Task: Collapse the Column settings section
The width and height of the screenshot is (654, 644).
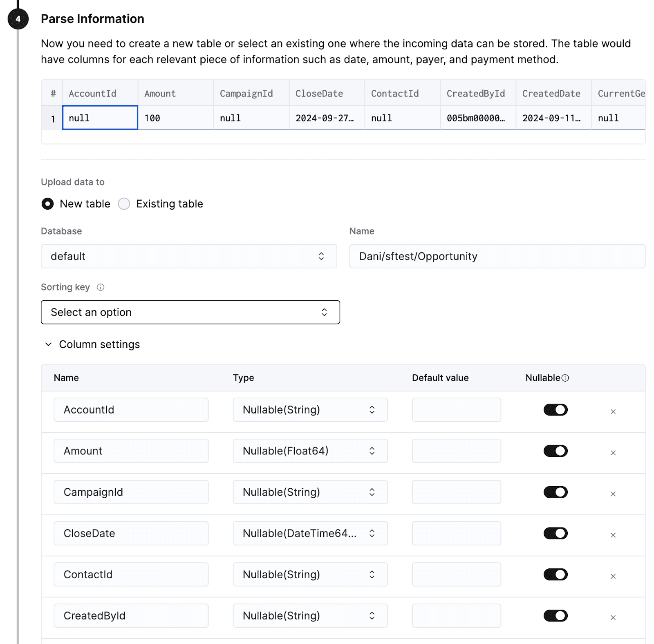Action: point(48,344)
